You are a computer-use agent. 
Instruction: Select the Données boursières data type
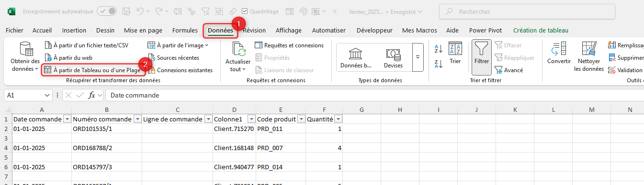[x=356, y=58]
